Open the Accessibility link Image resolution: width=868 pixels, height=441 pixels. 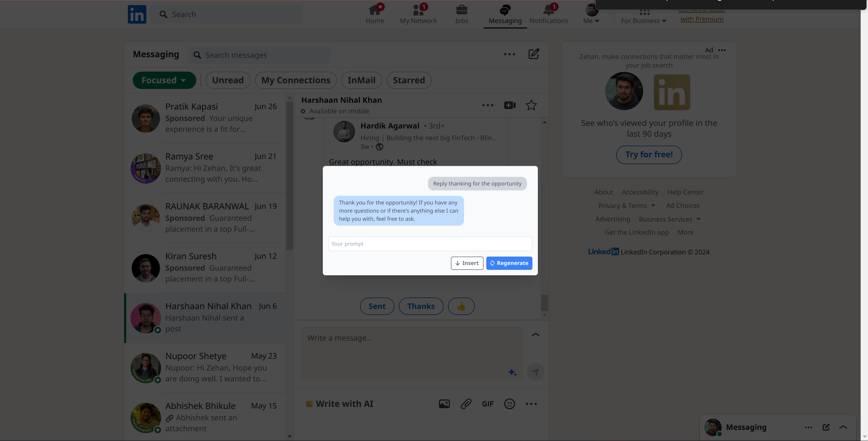640,192
